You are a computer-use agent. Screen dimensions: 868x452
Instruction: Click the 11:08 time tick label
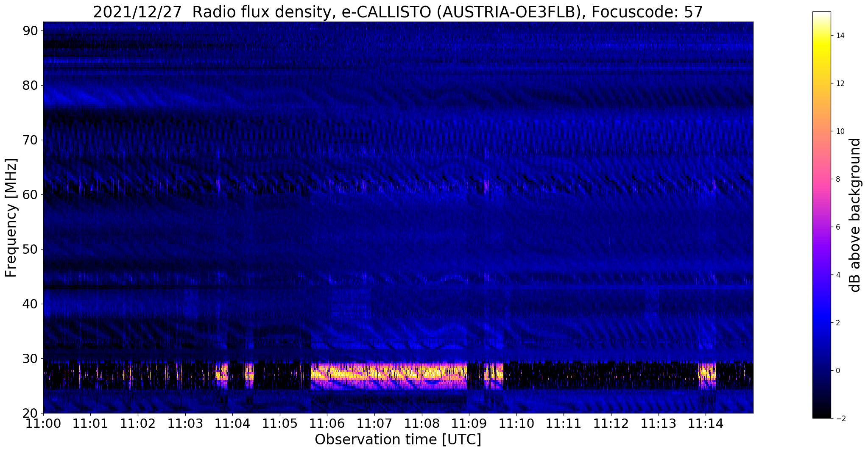coord(421,423)
